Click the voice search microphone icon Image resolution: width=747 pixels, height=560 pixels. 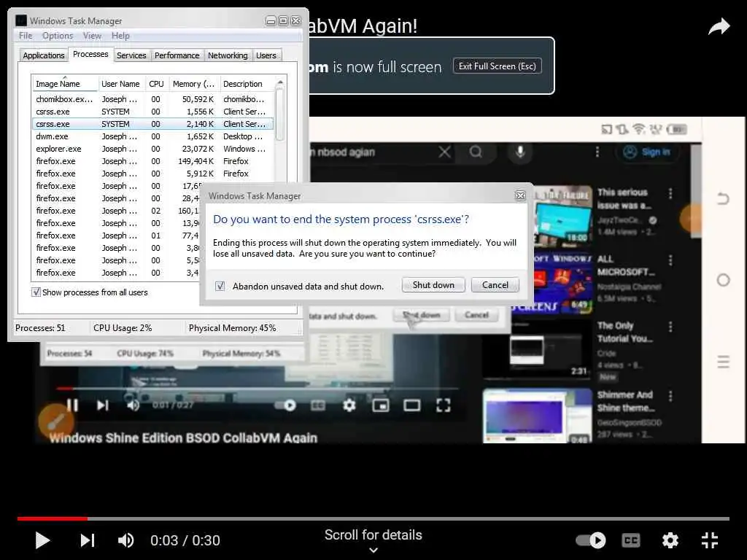[520, 152]
